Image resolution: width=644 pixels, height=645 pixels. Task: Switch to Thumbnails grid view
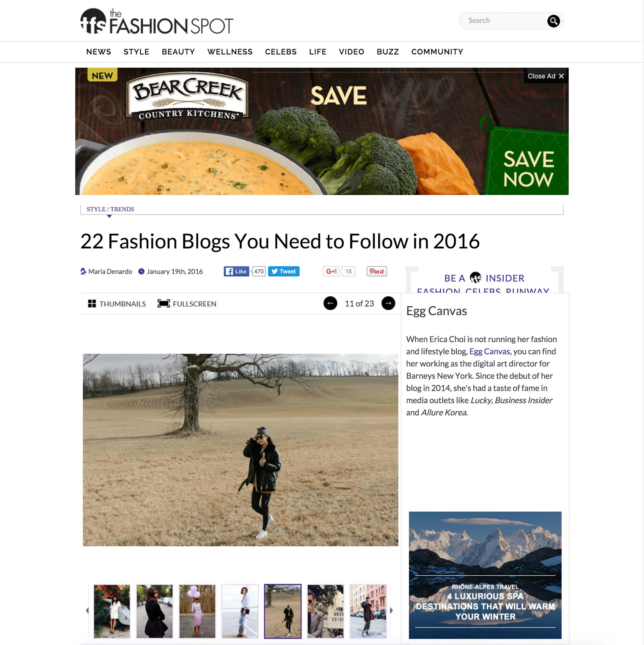(117, 304)
